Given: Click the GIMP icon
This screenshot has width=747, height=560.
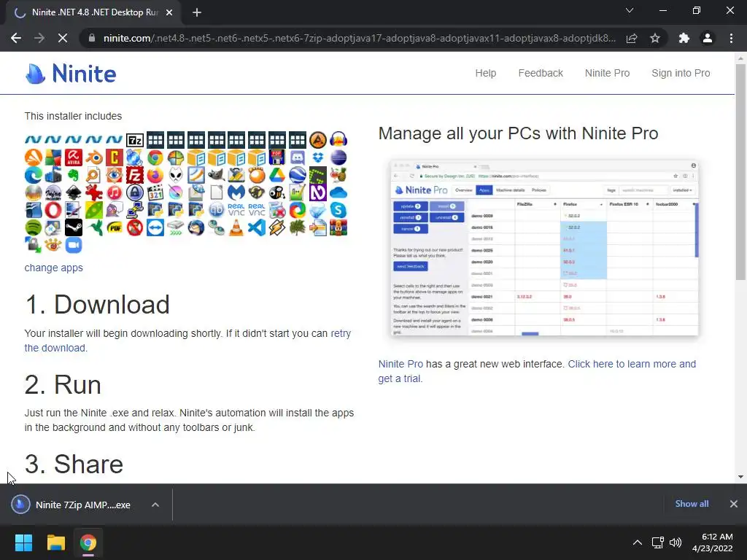Looking at the screenshot, I should tap(216, 175).
